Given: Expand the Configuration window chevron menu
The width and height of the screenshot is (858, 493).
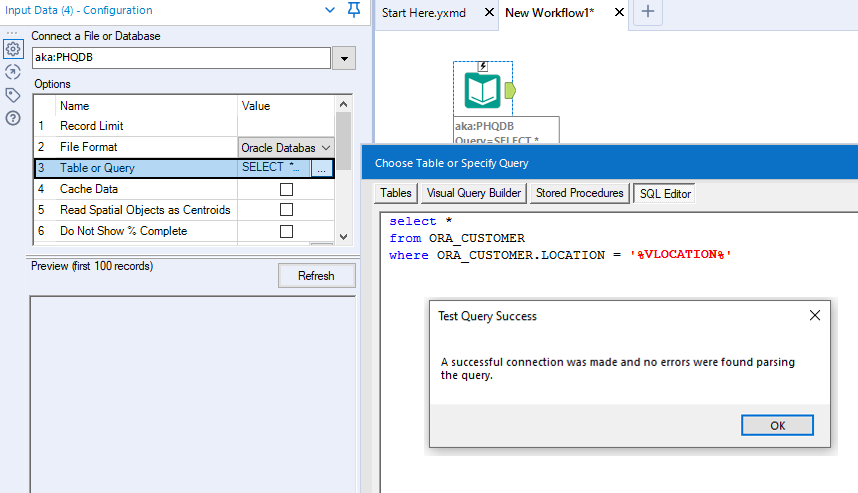Looking at the screenshot, I should click(x=330, y=10).
